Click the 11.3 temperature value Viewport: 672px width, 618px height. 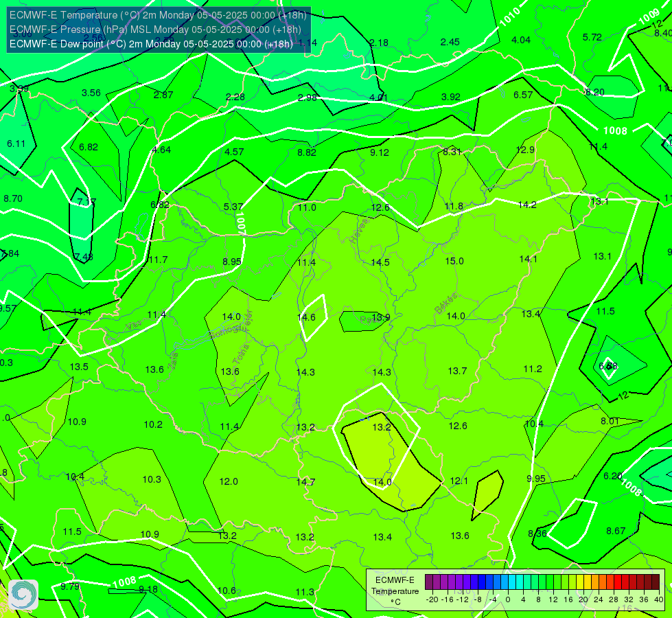tap(305, 593)
